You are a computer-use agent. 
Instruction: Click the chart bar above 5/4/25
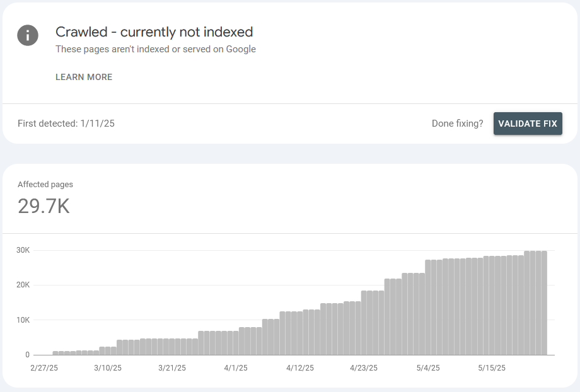(x=427, y=308)
